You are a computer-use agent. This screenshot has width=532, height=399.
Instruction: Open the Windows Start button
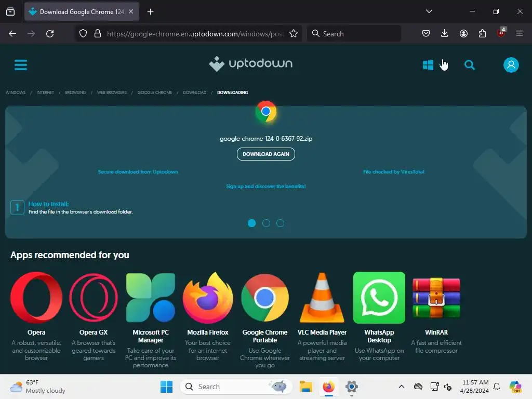[x=166, y=387]
